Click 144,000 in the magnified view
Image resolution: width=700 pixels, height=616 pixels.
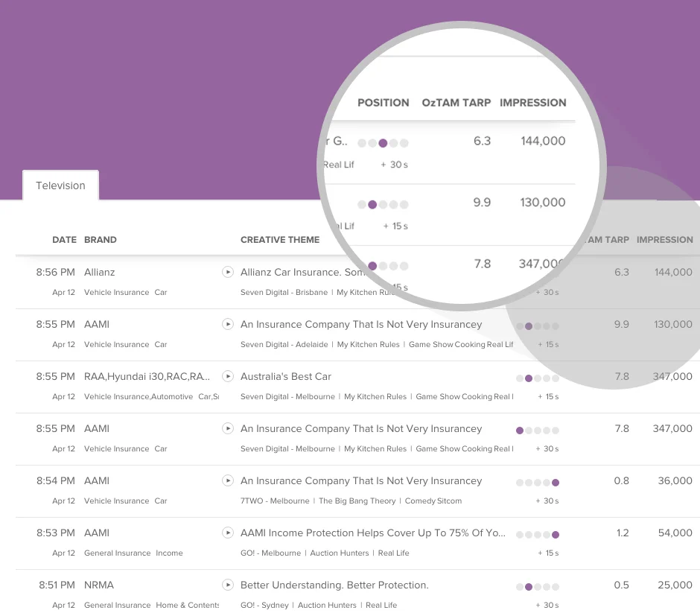543,141
